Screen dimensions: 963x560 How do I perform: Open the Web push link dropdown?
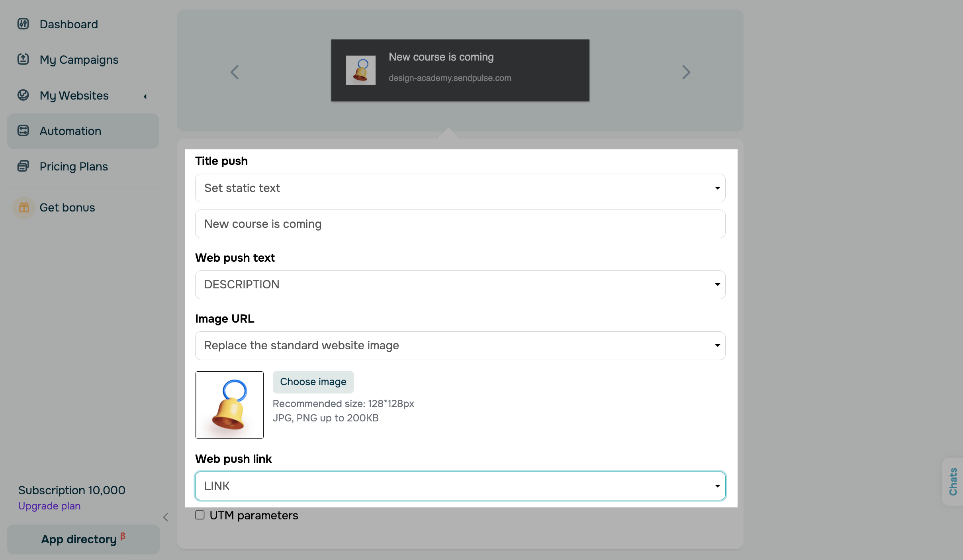pyautogui.click(x=460, y=486)
